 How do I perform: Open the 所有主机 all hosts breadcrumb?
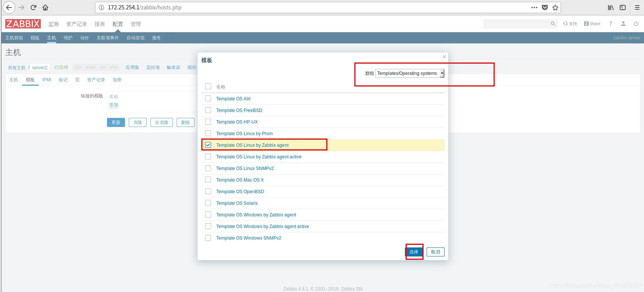pyautogui.click(x=17, y=68)
